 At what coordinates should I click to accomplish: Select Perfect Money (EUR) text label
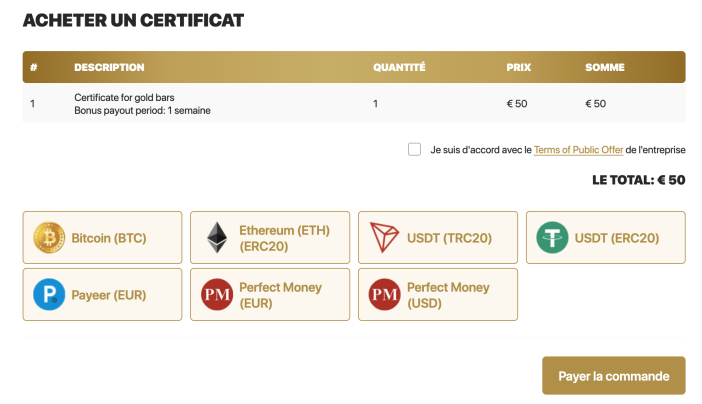[280, 295]
